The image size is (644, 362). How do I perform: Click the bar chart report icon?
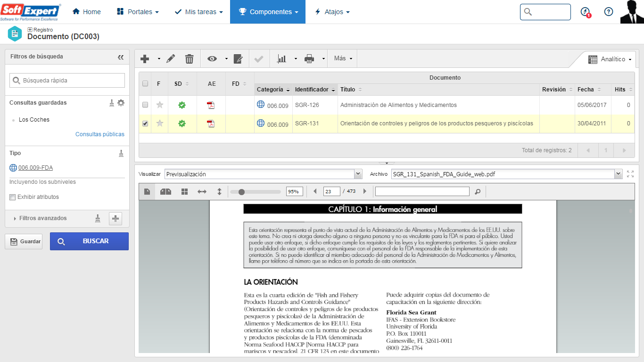pyautogui.click(x=281, y=59)
